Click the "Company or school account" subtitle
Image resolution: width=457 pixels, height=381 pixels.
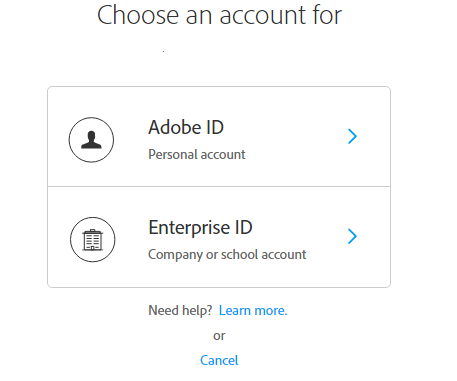click(x=227, y=255)
